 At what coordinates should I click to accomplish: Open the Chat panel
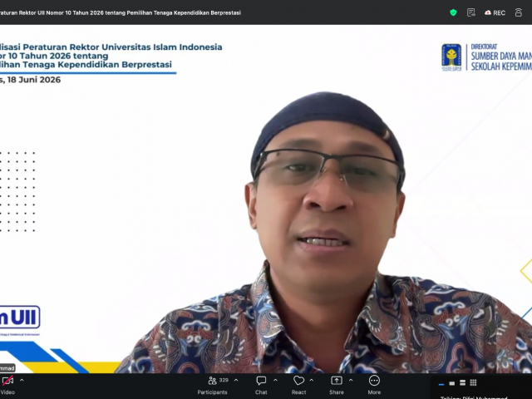pyautogui.click(x=261, y=386)
